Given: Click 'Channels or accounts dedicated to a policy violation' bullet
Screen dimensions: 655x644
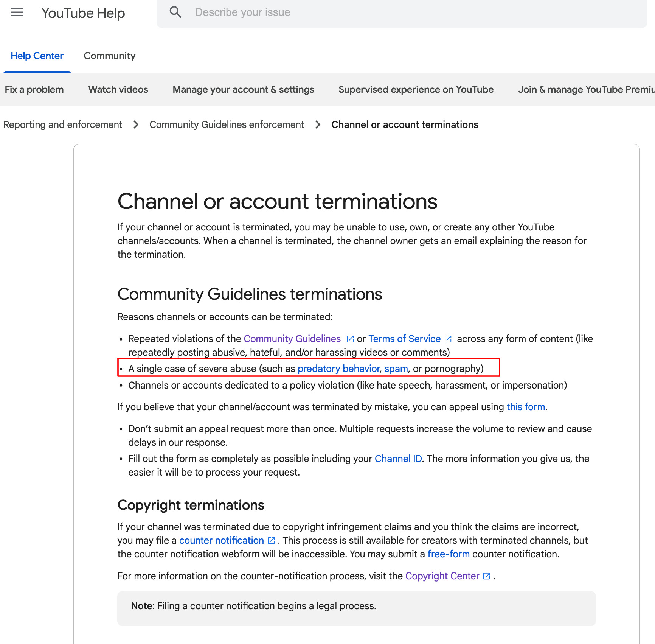Looking at the screenshot, I should click(x=348, y=385).
